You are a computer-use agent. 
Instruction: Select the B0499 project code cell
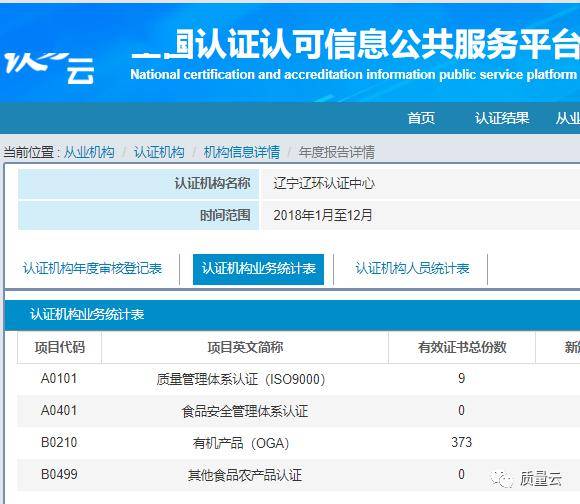[59, 474]
